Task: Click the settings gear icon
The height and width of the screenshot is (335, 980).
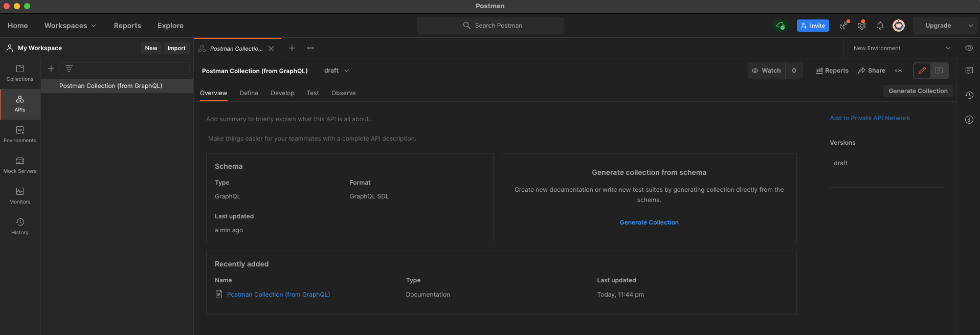Action: point(862,26)
